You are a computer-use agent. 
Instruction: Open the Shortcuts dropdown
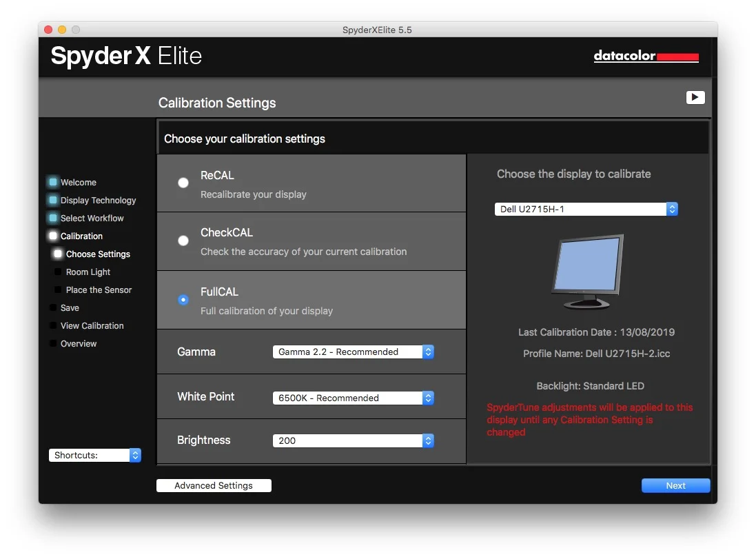coord(95,455)
